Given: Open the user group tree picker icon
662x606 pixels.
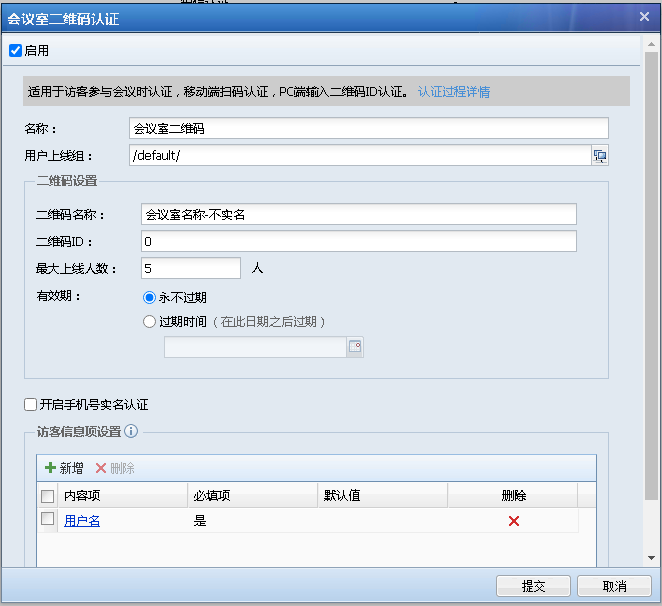Looking at the screenshot, I should click(600, 155).
